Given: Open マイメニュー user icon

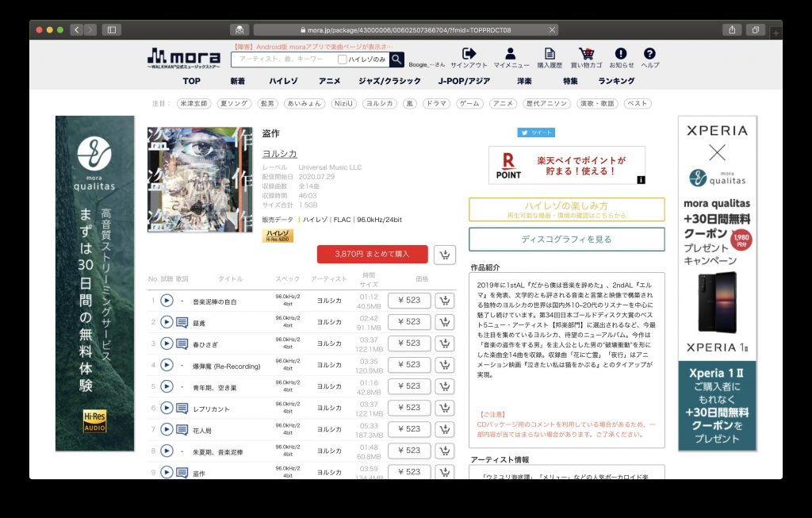Looking at the screenshot, I should point(511,53).
